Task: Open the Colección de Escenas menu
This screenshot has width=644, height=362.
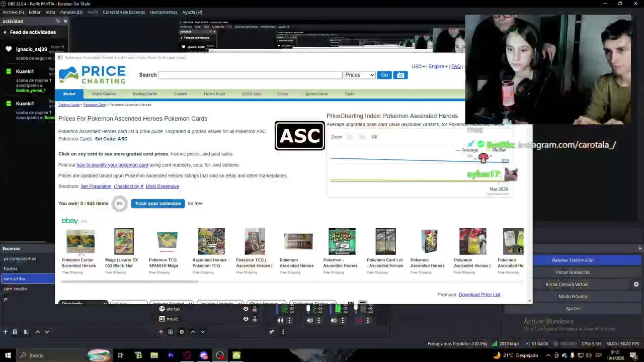Action: click(124, 12)
